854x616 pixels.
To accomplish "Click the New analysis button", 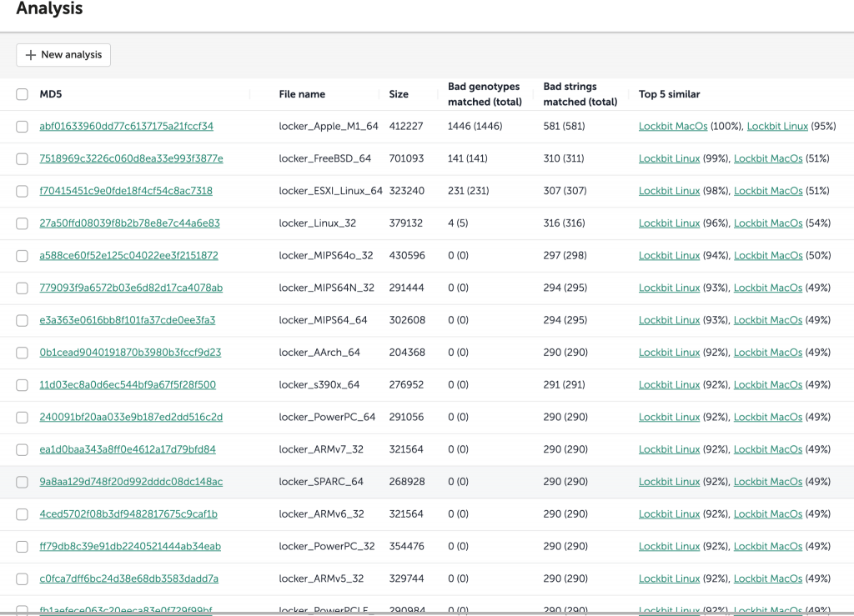I will pos(63,55).
